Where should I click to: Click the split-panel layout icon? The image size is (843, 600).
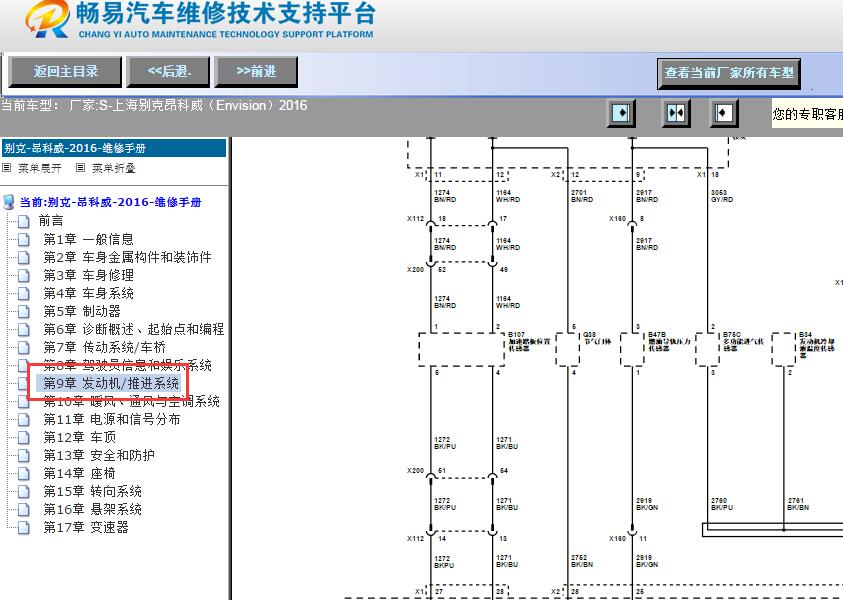pyautogui.click(x=675, y=113)
